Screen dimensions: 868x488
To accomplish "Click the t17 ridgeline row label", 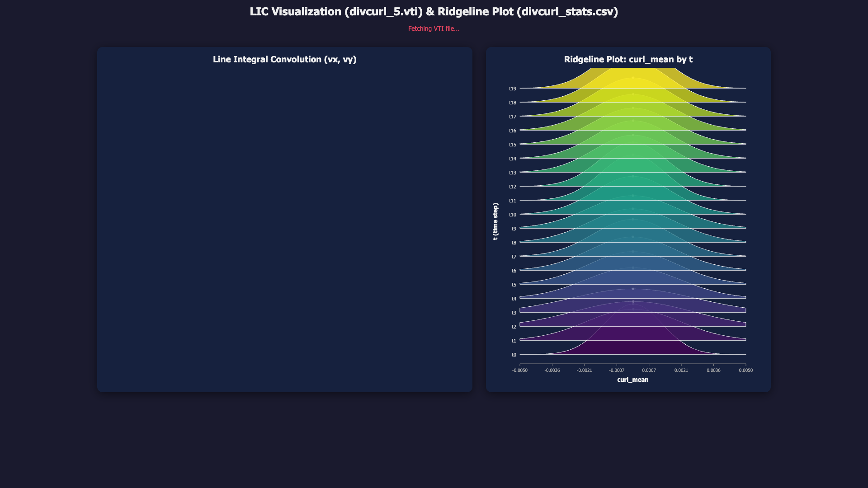I will click(512, 117).
